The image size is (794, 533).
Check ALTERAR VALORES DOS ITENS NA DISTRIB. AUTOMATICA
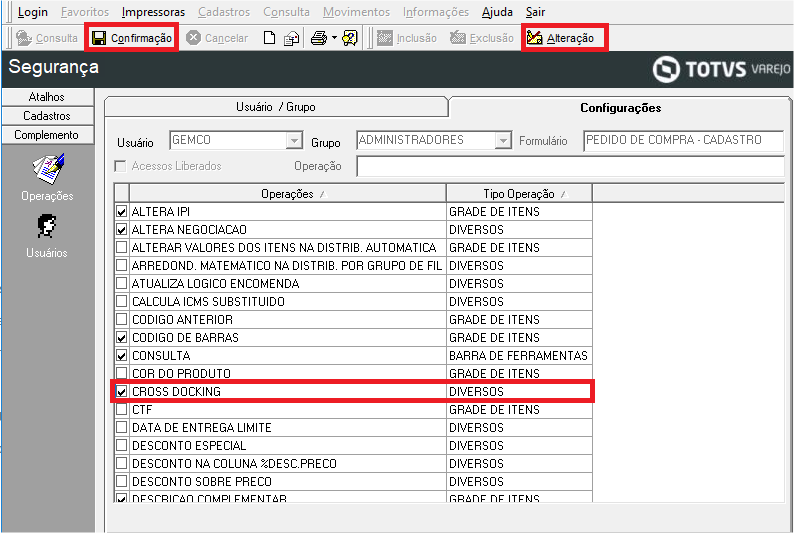pyautogui.click(x=122, y=248)
